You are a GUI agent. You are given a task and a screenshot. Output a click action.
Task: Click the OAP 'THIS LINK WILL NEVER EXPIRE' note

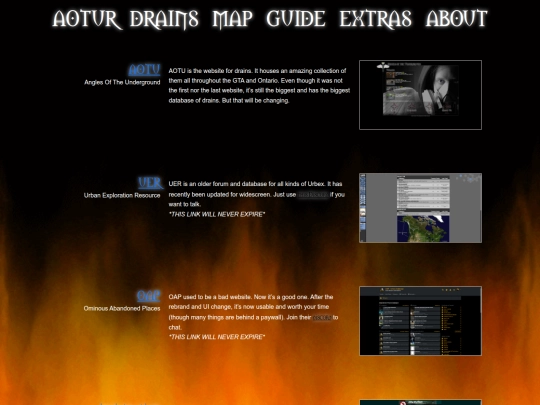(x=217, y=337)
